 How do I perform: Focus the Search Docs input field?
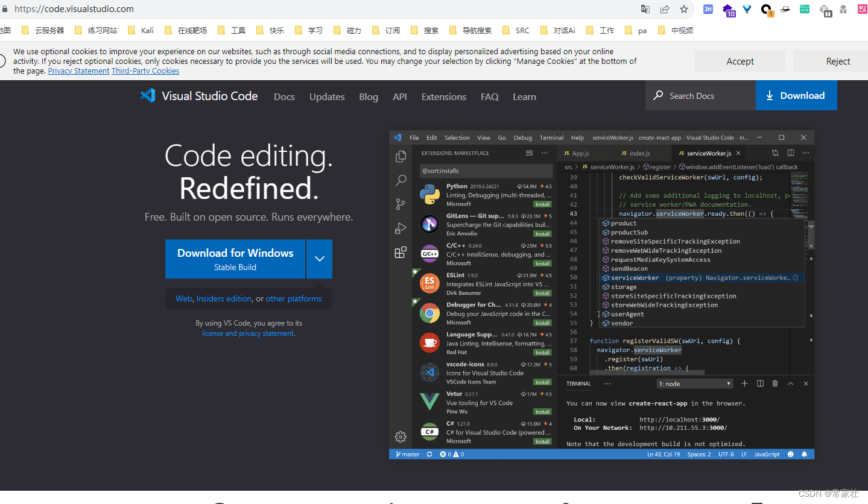(701, 95)
